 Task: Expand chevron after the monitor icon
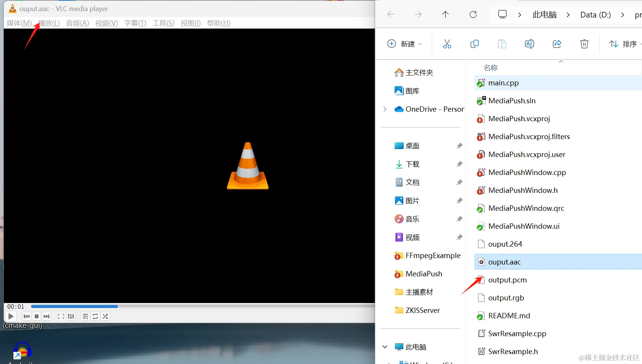520,15
